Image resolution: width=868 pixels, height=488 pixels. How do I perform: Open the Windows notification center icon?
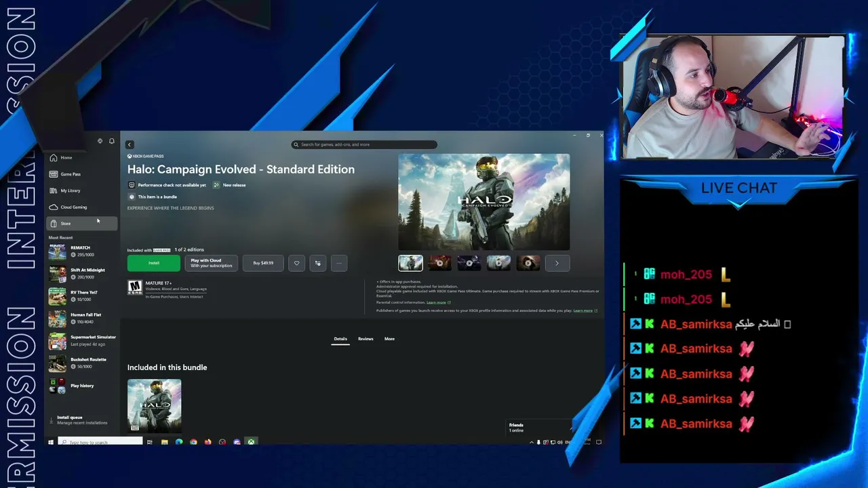point(599,442)
